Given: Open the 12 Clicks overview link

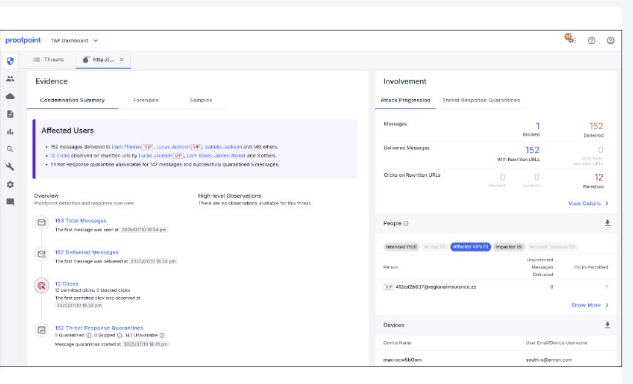Looking at the screenshot, I should (67, 284).
